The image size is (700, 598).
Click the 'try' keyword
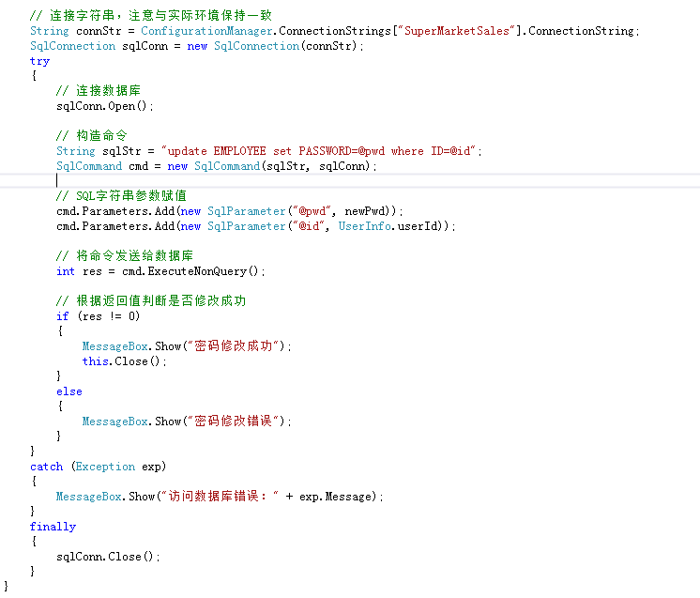[x=39, y=61]
